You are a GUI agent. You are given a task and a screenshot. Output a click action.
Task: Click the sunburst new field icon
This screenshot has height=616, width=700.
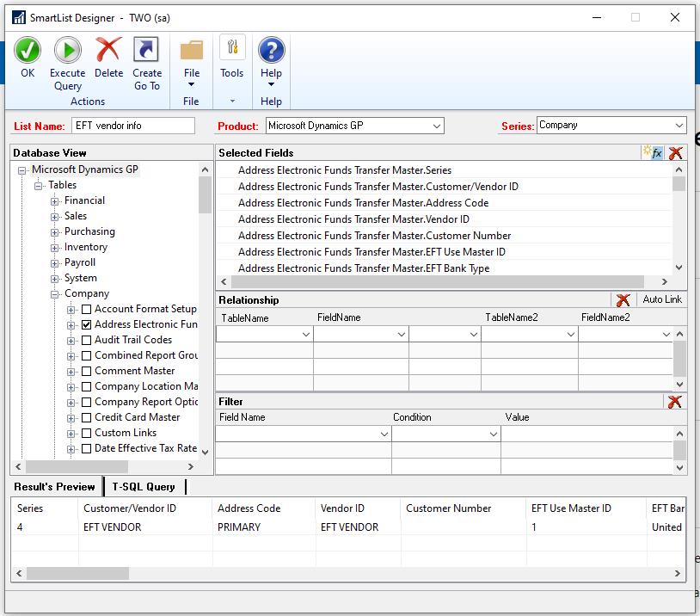pos(647,151)
